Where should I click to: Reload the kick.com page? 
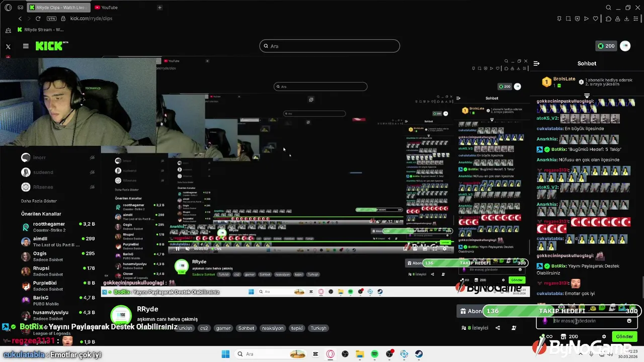coord(38,19)
